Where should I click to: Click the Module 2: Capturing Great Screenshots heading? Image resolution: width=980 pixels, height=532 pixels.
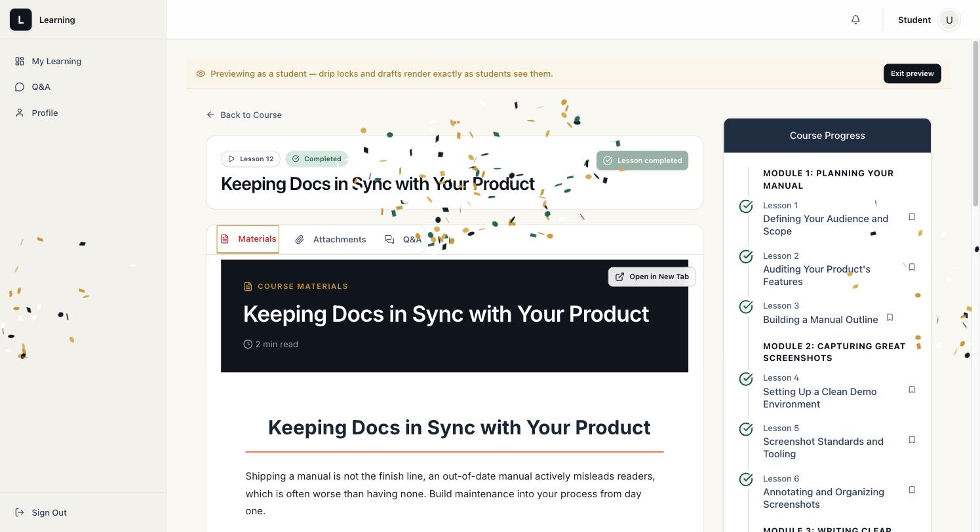pyautogui.click(x=834, y=352)
